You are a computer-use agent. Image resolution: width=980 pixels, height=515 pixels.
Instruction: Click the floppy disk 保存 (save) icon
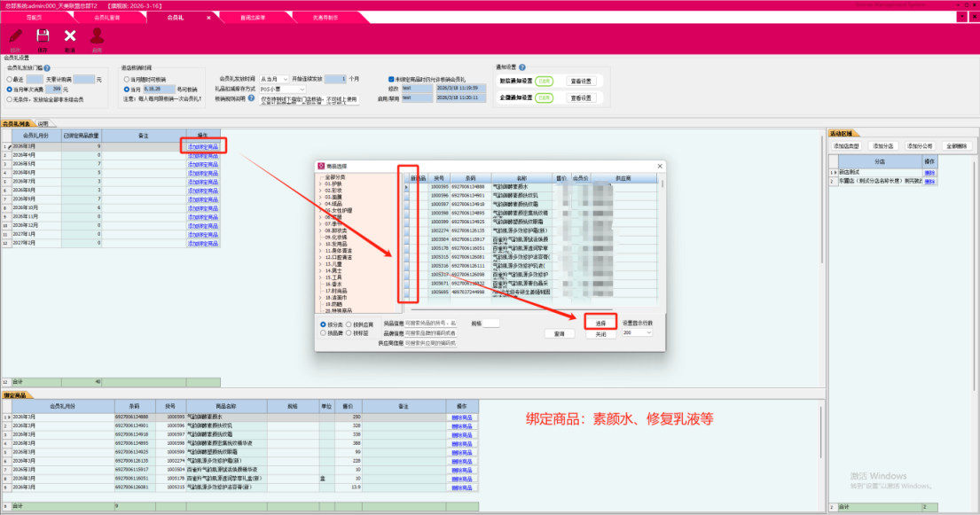pyautogui.click(x=43, y=36)
